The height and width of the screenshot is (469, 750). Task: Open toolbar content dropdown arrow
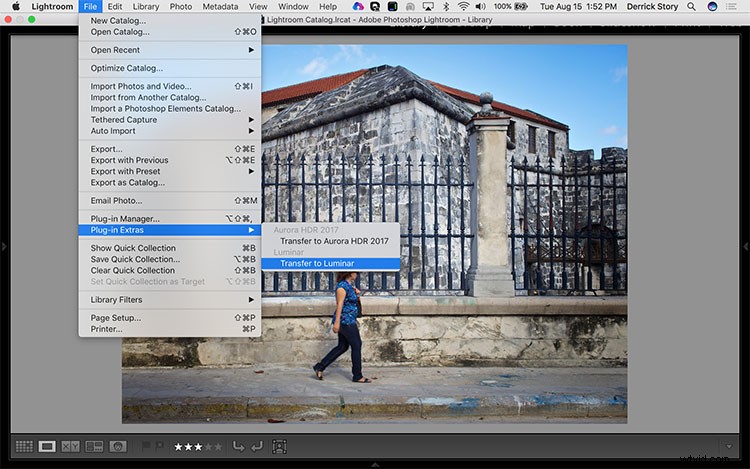(729, 447)
